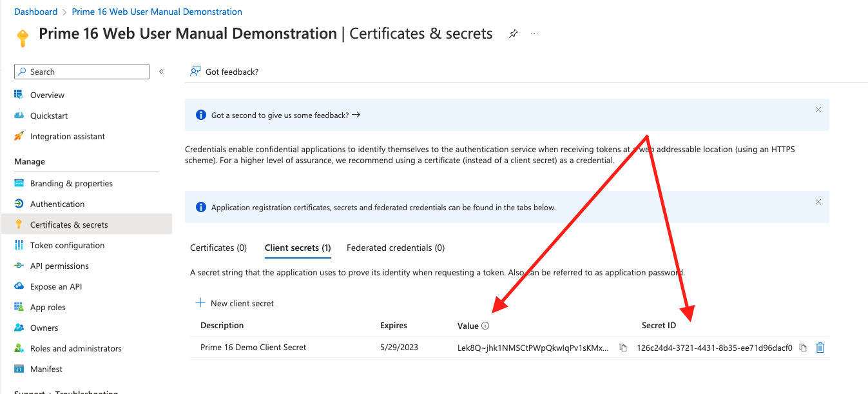Copy the client secret Value to clipboard
The width and height of the screenshot is (868, 394).
[x=623, y=348]
